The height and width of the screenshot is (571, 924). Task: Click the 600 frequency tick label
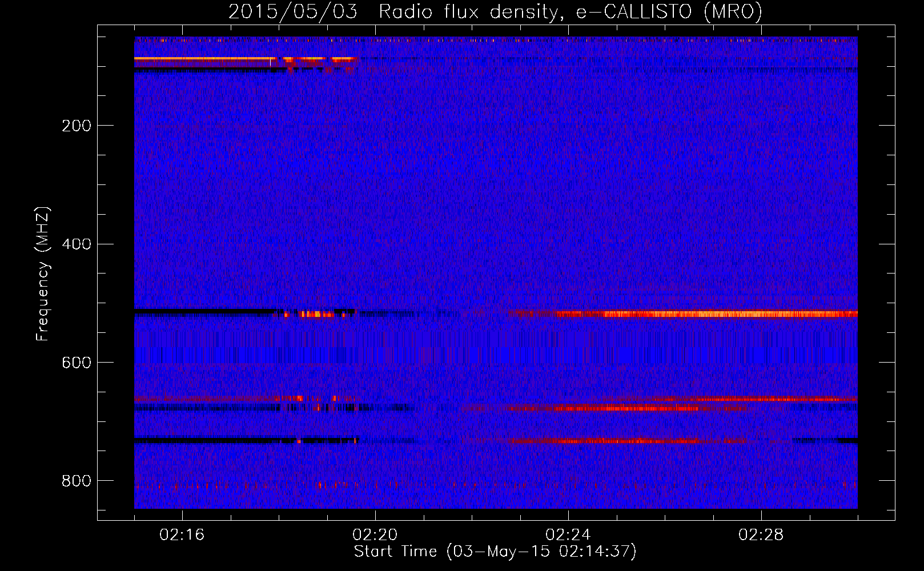click(76, 363)
